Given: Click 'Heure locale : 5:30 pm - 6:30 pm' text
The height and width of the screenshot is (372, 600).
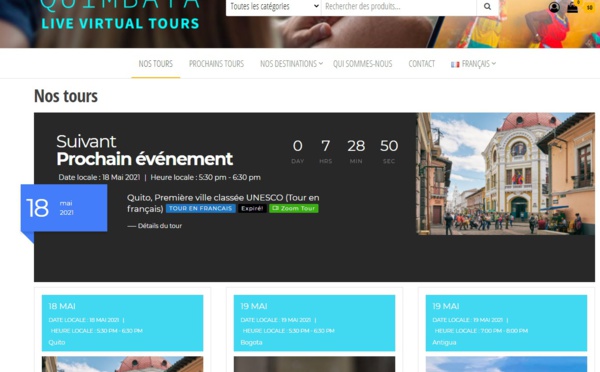Looking at the screenshot, I should point(205,178).
